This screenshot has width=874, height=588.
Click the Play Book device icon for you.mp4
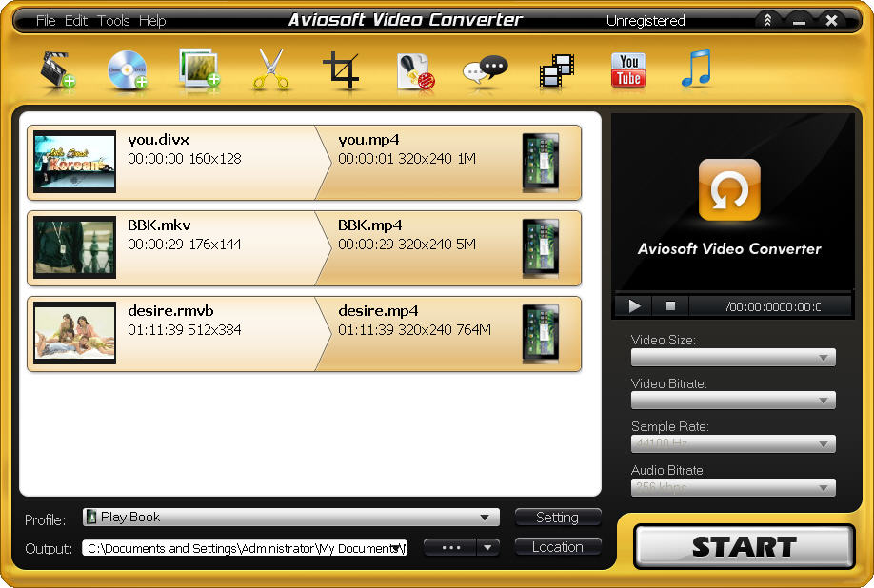pos(541,163)
